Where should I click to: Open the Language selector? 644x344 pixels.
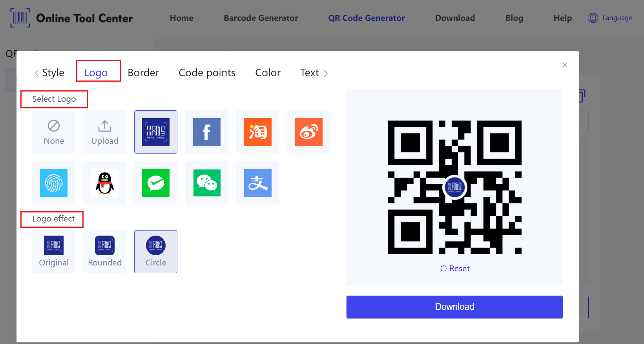(x=610, y=18)
